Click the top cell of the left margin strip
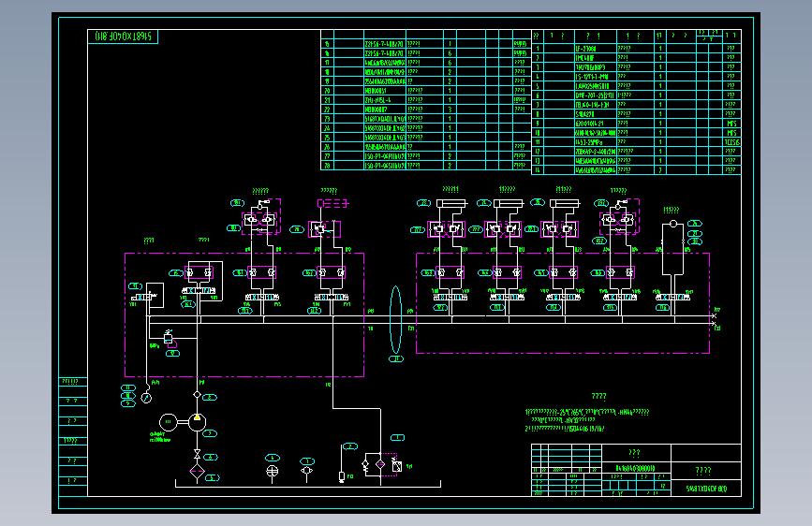The height and width of the screenshot is (526, 812). coord(73,382)
